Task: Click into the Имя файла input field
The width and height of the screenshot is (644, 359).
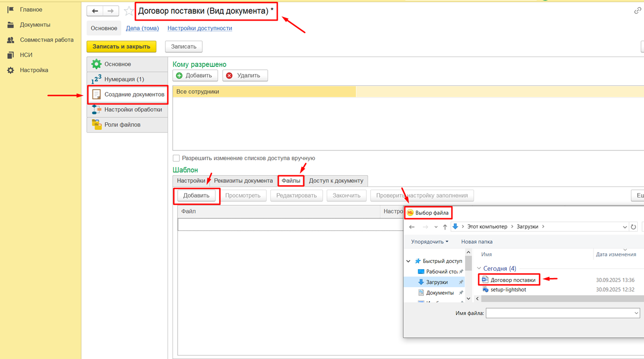Action: pos(559,313)
